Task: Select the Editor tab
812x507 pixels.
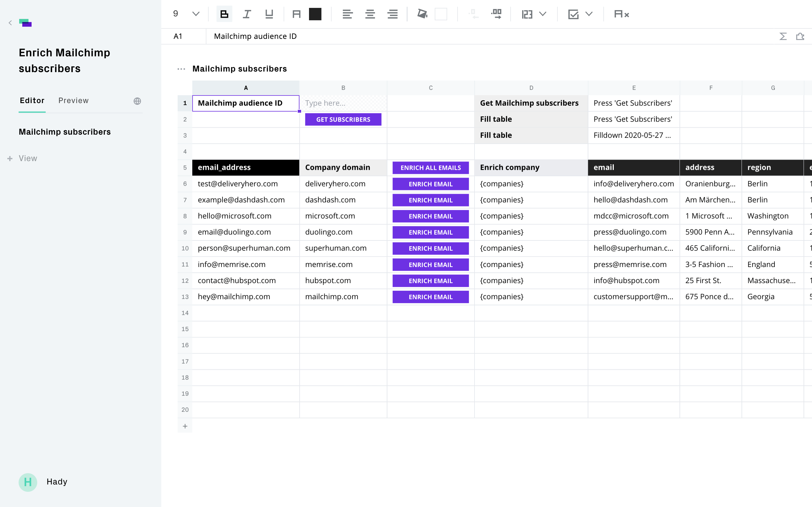Action: tap(32, 101)
